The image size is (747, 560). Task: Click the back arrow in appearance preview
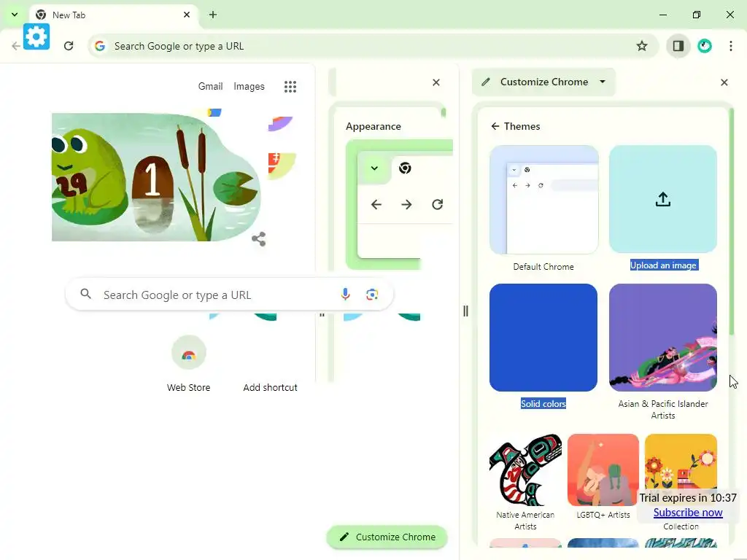pos(376,205)
